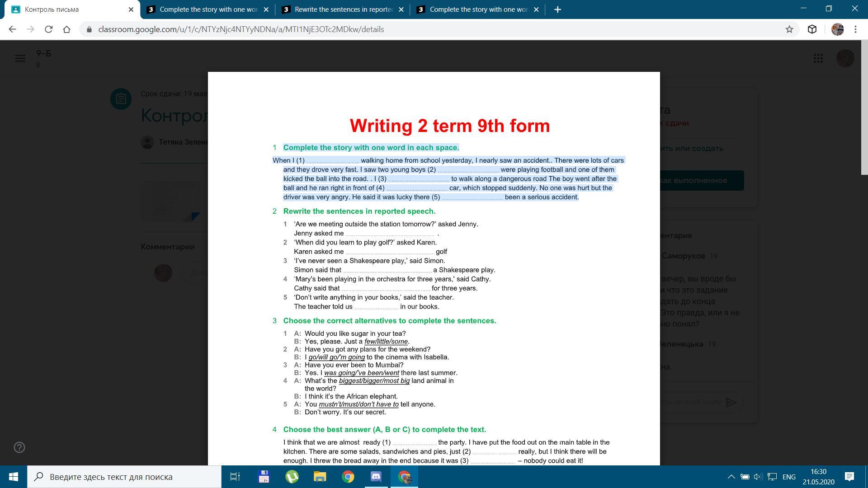Open Windows Task View icon
Image resolution: width=868 pixels, height=488 pixels.
[x=235, y=477]
